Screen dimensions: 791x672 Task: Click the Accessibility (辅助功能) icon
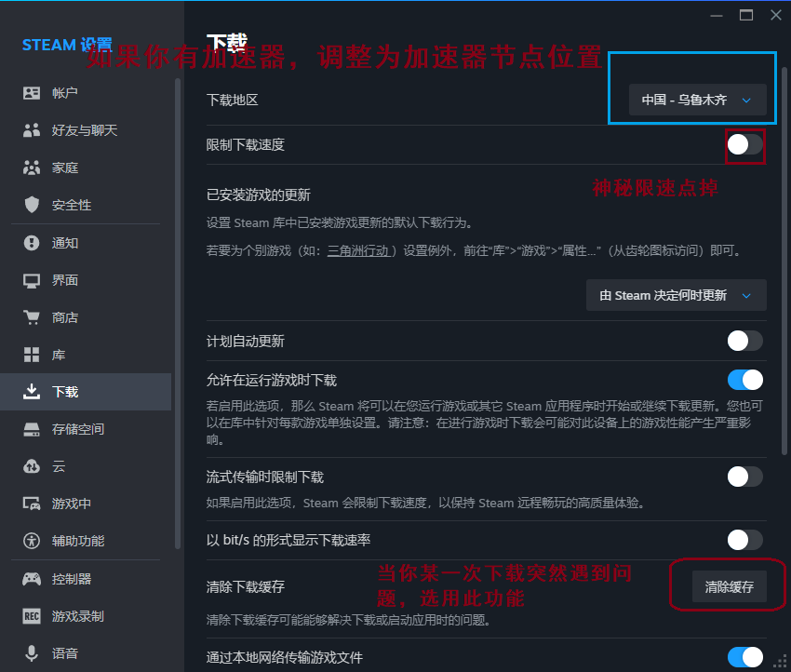point(32,541)
